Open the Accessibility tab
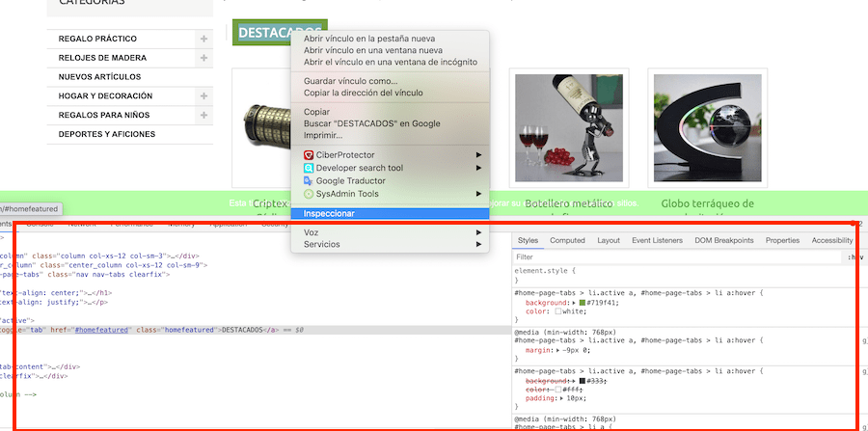This screenshot has width=868, height=431. (x=832, y=241)
